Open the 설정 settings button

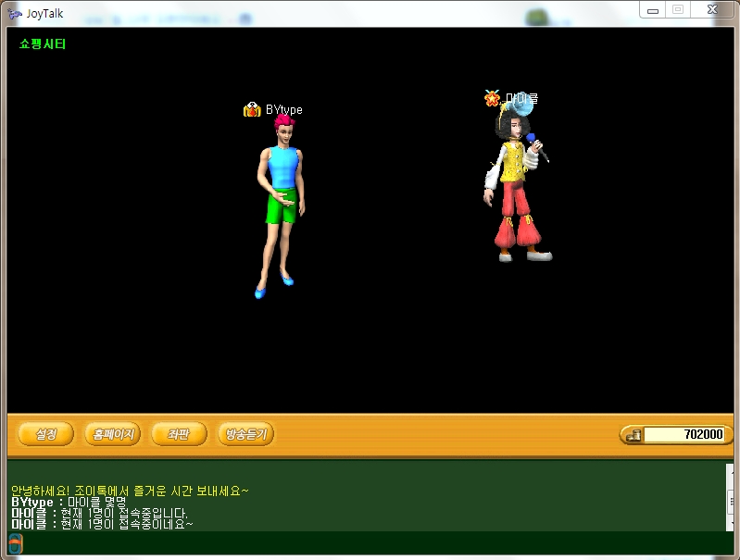point(45,434)
